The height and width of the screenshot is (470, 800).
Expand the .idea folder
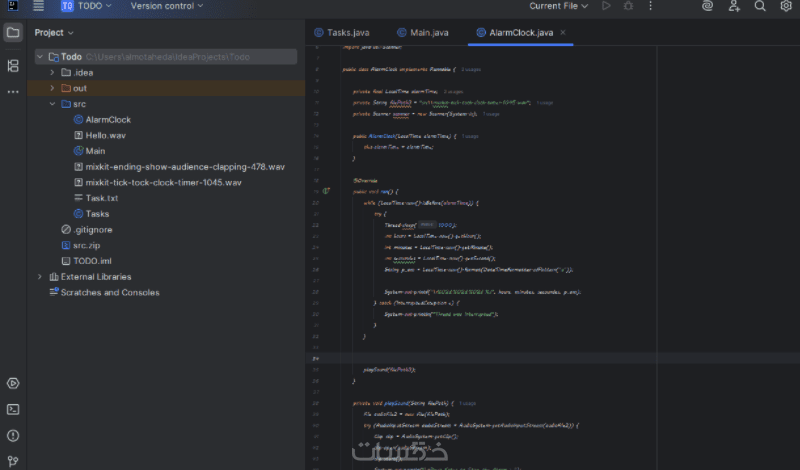tap(52, 72)
